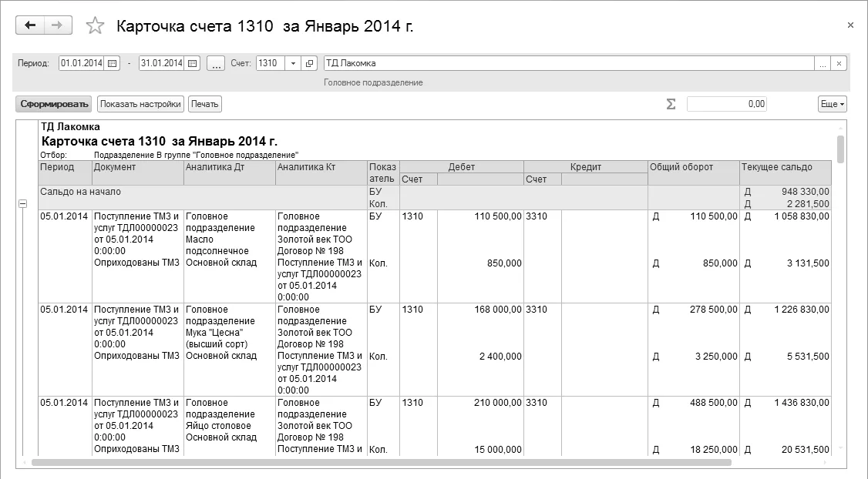Go back with the left arrow button
Viewport: 868px width, 479px height.
[30, 25]
